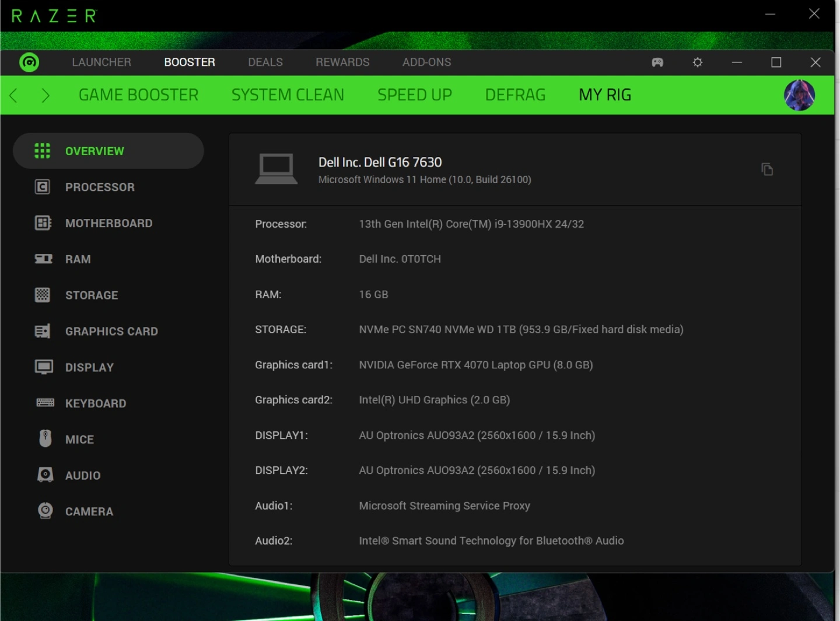Screen dimensions: 840x621
Task: Maximize the Cortex inner window
Action: (x=776, y=62)
